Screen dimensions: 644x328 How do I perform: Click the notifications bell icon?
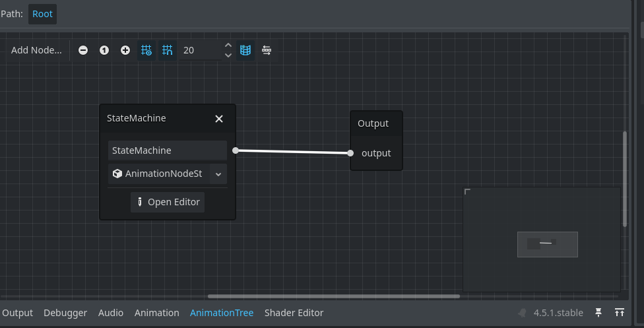coord(522,313)
